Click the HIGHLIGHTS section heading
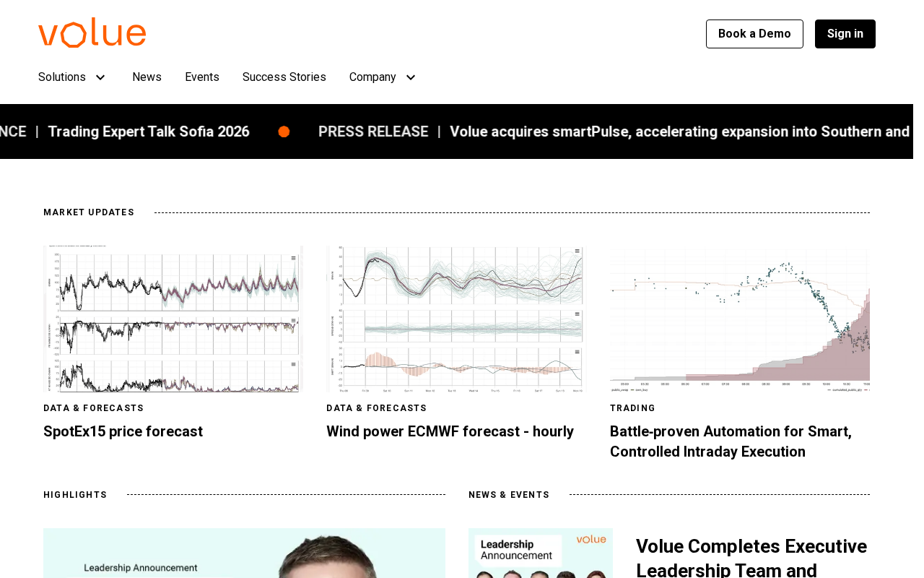 coord(75,495)
